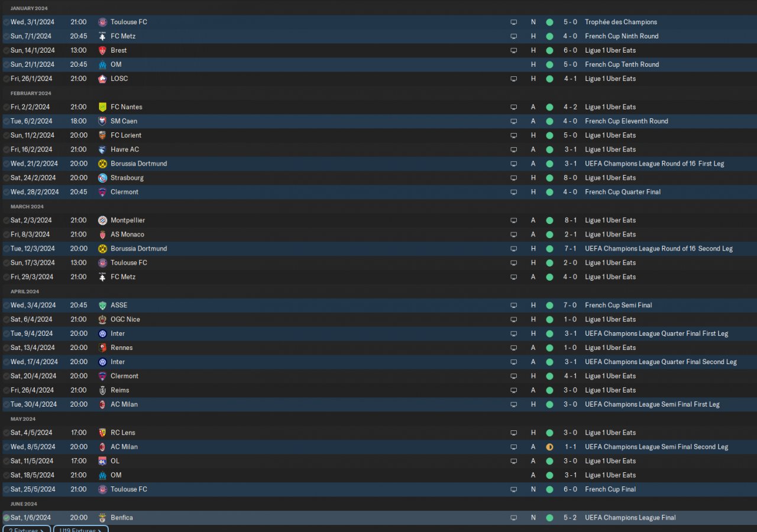Toggle the tick beside the OL fixture date
This screenshot has height=532, width=757.
point(6,462)
